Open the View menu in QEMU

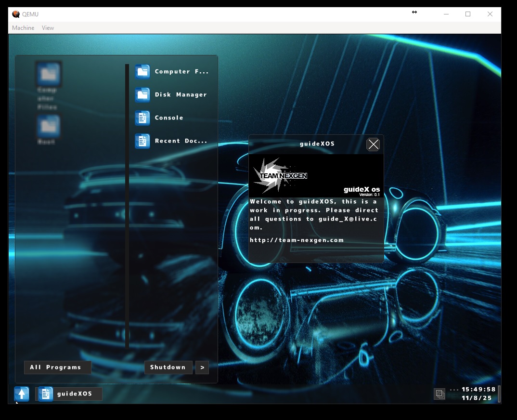point(48,27)
